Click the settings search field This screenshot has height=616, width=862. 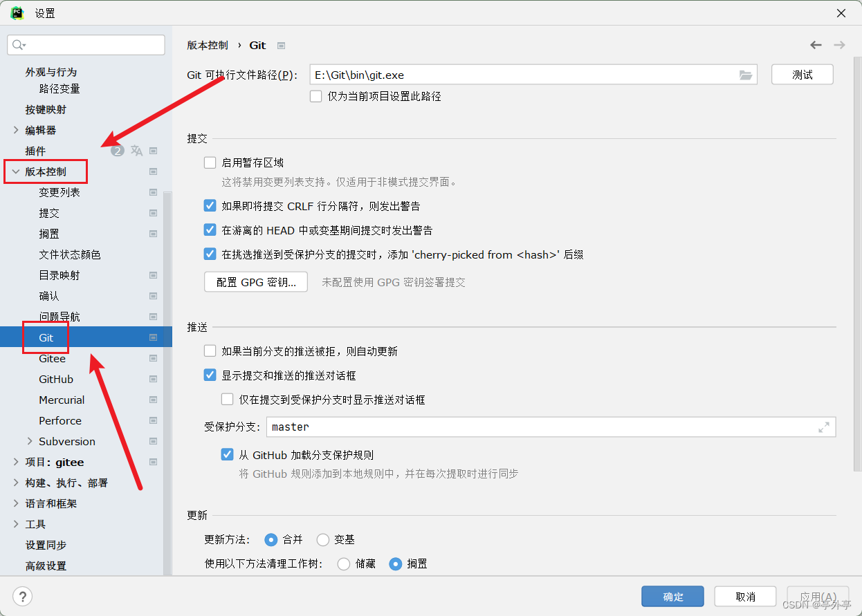[x=86, y=44]
